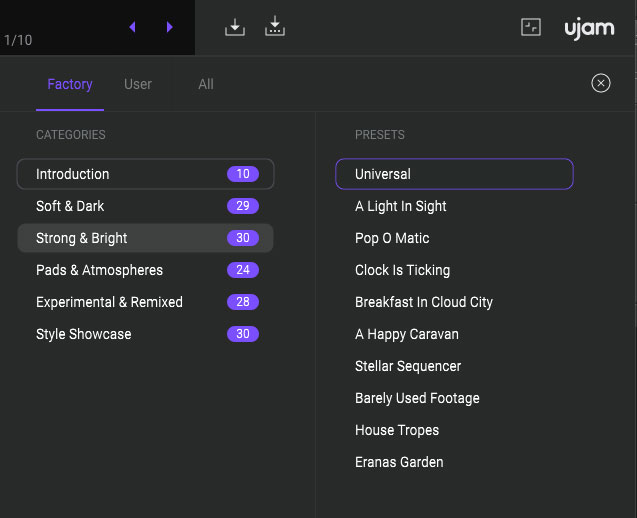Pick the Stellar Sequencer preset
The height and width of the screenshot is (518, 637).
tap(408, 366)
